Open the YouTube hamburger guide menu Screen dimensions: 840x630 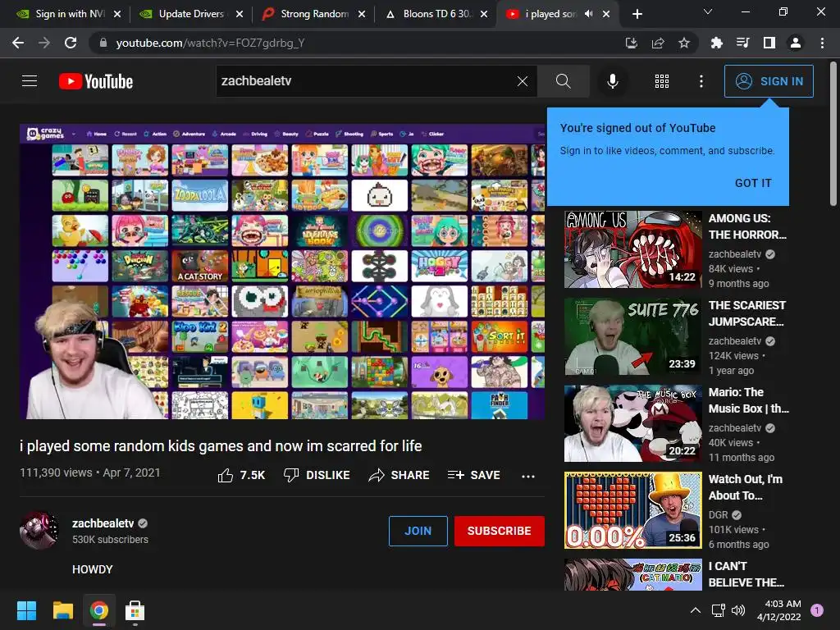tap(30, 81)
